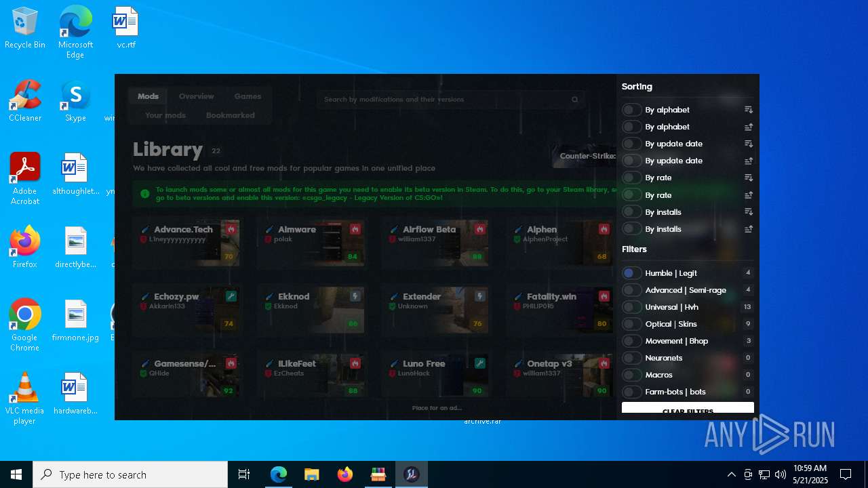Enable the second By installs sort toggle

tap(631, 229)
